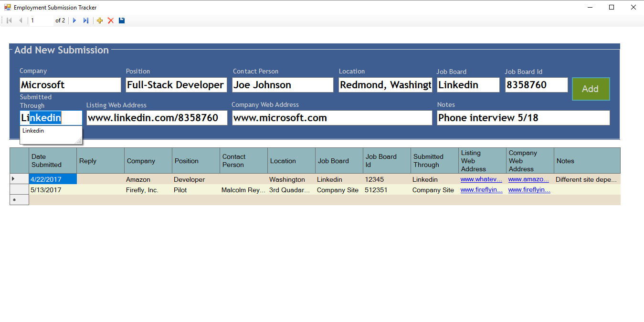Click the Job Board column header

(x=339, y=161)
